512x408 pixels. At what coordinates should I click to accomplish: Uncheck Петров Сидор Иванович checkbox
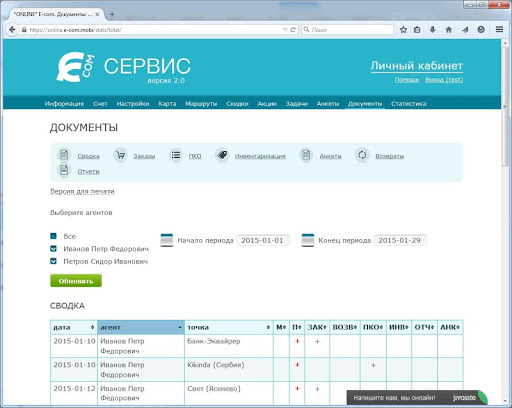click(53, 261)
